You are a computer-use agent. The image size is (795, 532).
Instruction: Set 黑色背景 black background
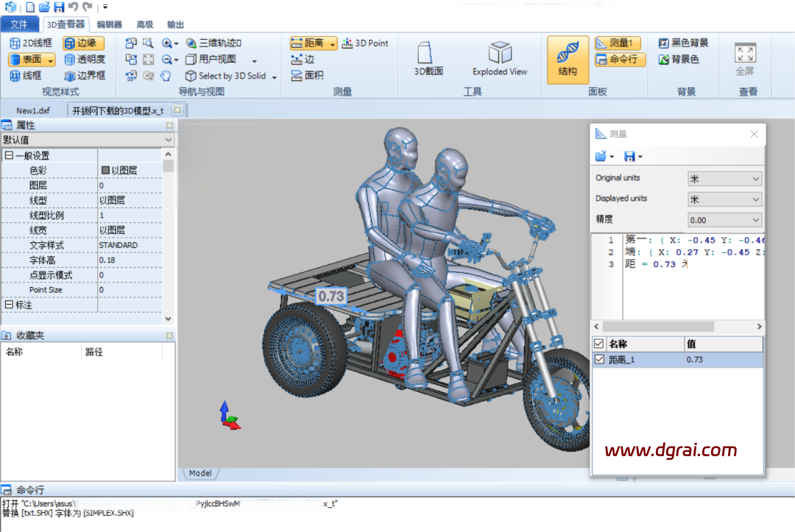click(x=683, y=43)
